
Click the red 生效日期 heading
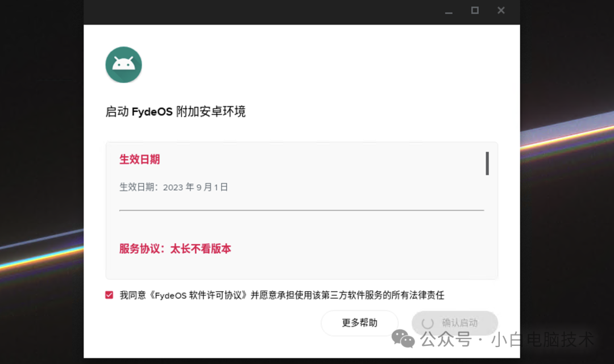click(x=140, y=160)
